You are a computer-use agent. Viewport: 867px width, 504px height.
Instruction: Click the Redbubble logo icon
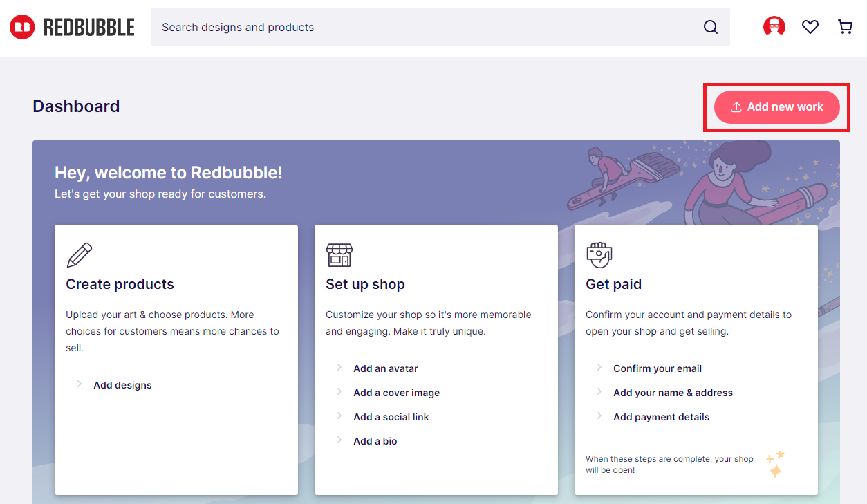pos(22,27)
